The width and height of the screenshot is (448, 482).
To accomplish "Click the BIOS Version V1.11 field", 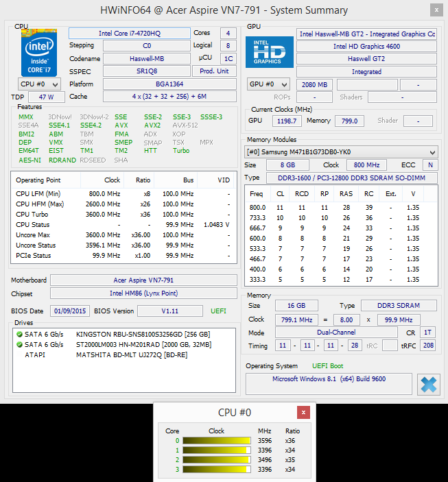I will pos(170,311).
